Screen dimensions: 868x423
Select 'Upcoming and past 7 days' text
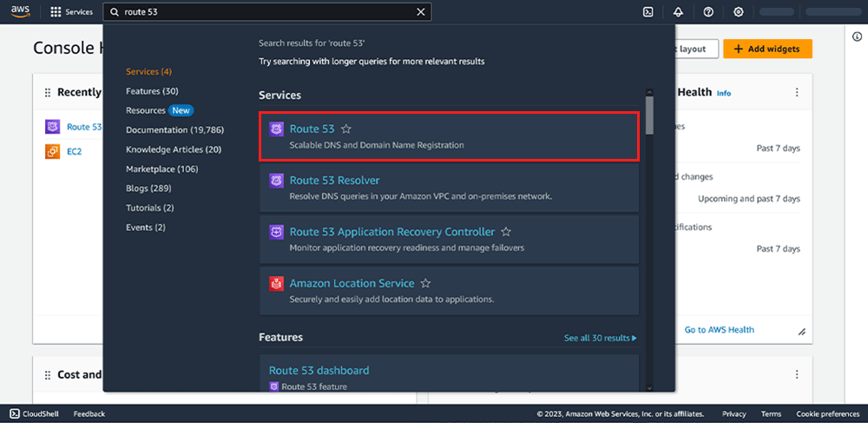pos(749,199)
